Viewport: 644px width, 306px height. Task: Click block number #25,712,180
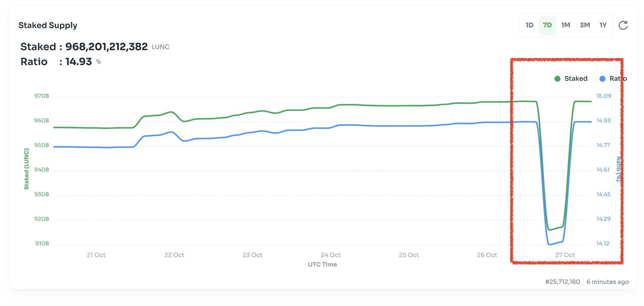pyautogui.click(x=562, y=282)
